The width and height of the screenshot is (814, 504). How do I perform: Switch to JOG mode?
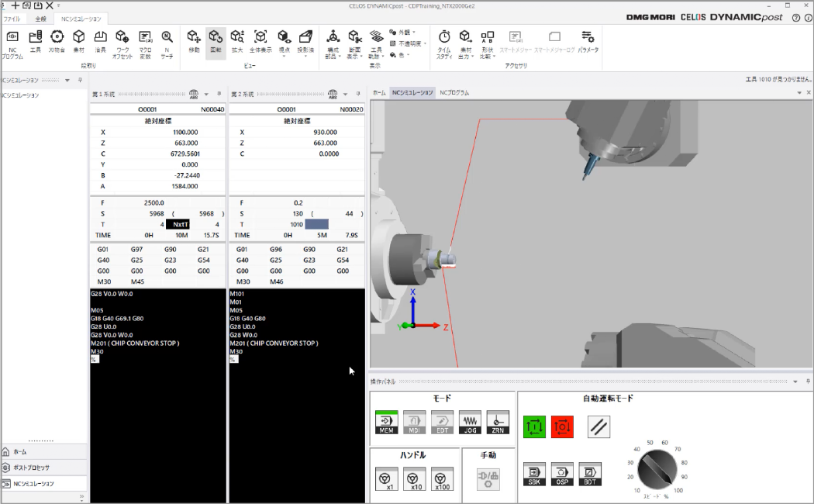point(470,423)
